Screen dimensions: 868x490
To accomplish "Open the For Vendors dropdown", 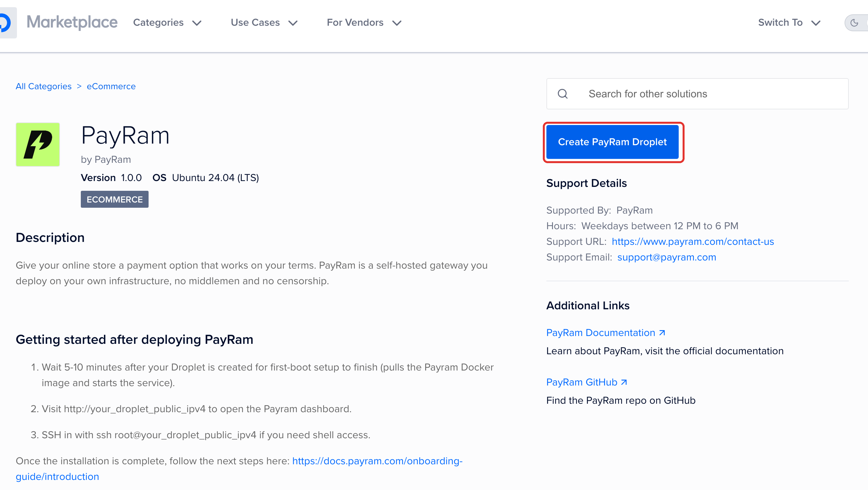I will pos(364,22).
